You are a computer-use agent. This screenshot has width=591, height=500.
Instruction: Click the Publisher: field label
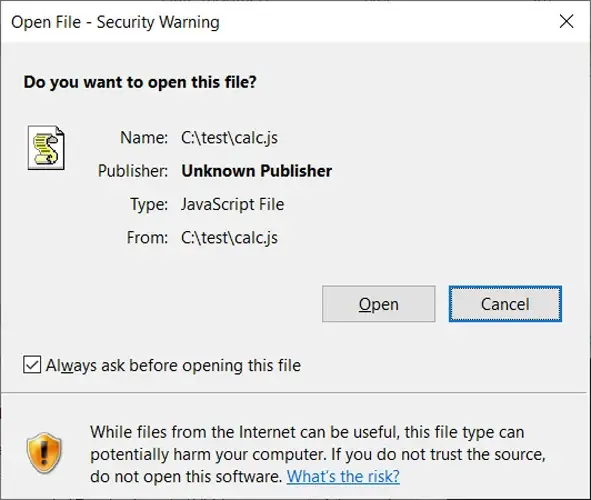click(133, 171)
